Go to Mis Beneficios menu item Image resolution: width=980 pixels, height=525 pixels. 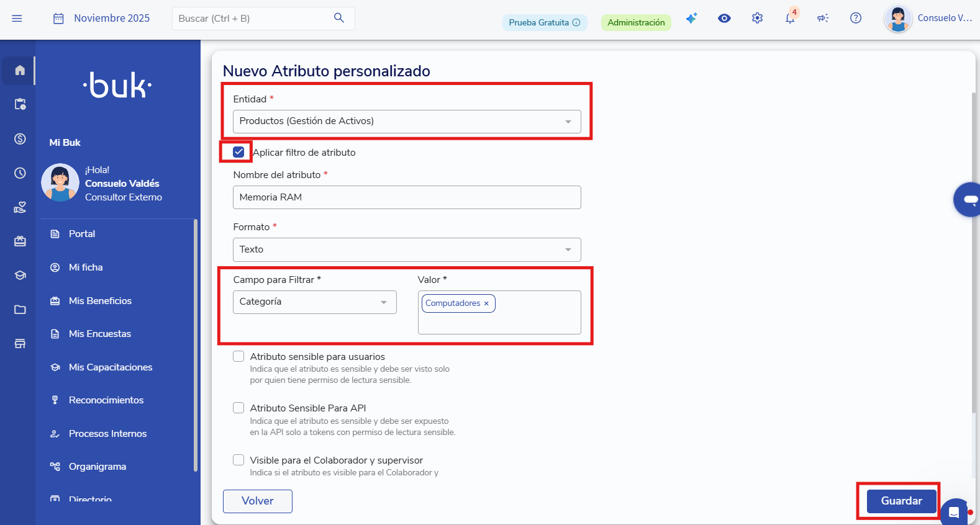coord(100,301)
